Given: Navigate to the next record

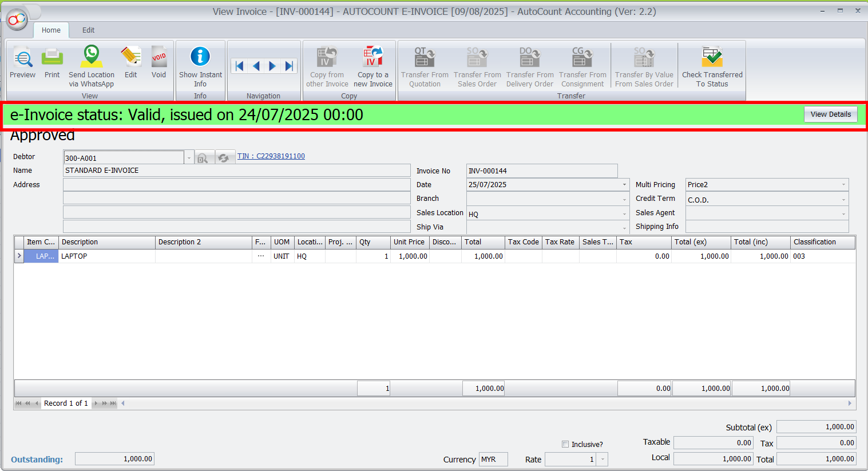Looking at the screenshot, I should [272, 66].
